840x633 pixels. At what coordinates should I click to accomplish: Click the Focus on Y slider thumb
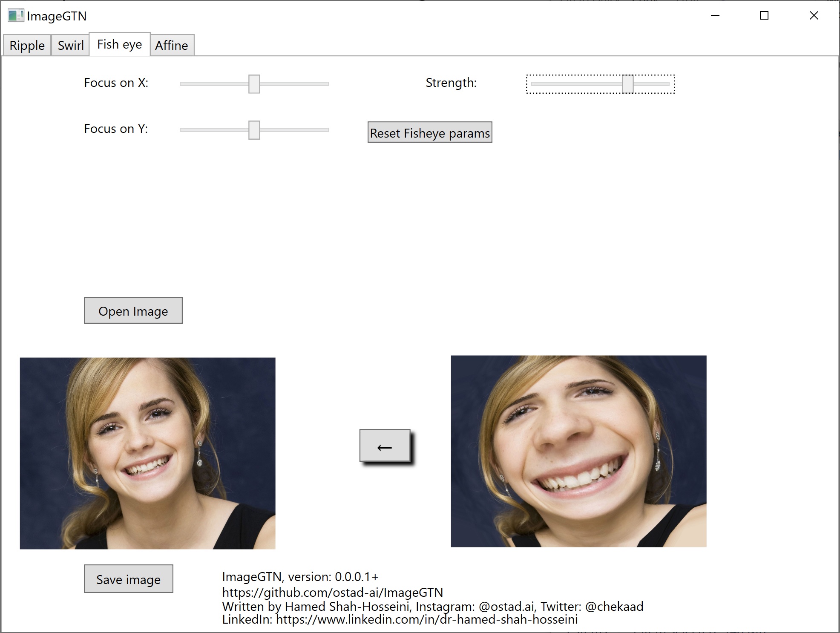[x=254, y=130]
